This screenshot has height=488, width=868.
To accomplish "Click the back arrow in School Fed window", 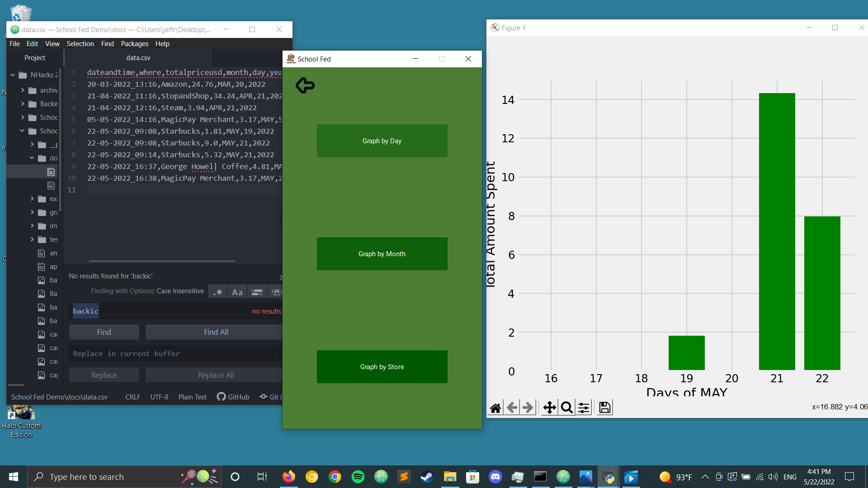I will (x=305, y=85).
